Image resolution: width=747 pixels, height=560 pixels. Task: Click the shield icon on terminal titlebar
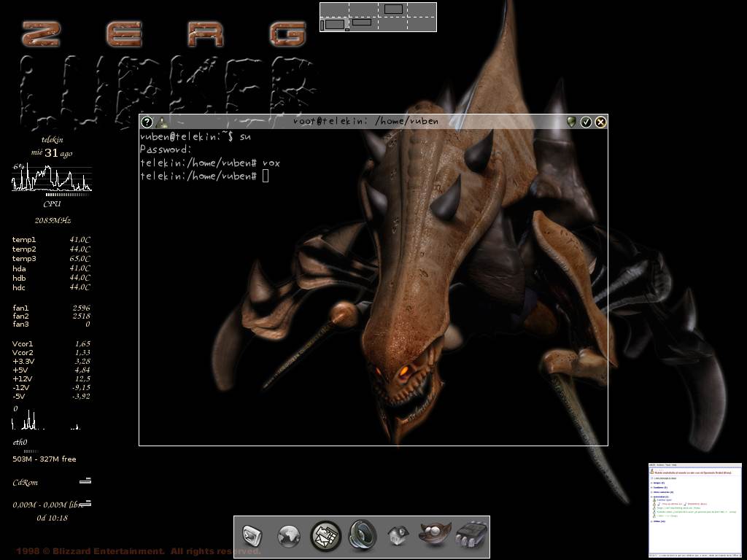point(571,122)
